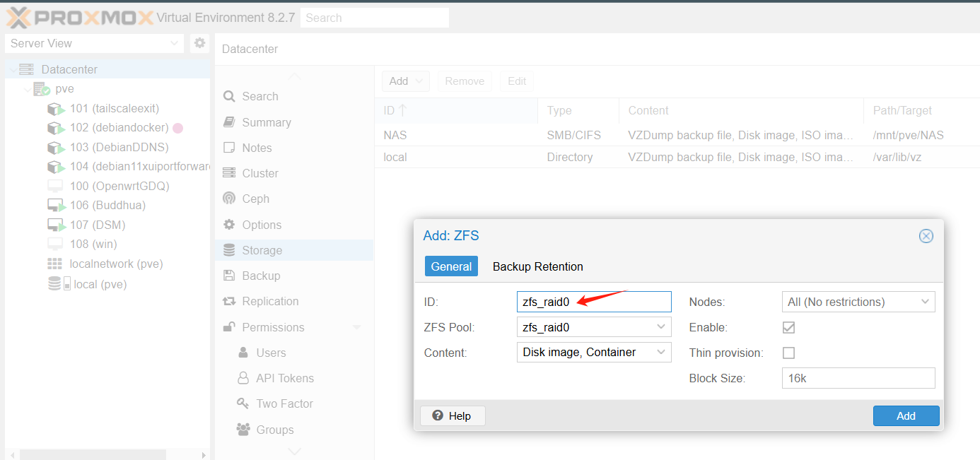Click the Block Size input field
The width and height of the screenshot is (980, 460).
pyautogui.click(x=858, y=378)
